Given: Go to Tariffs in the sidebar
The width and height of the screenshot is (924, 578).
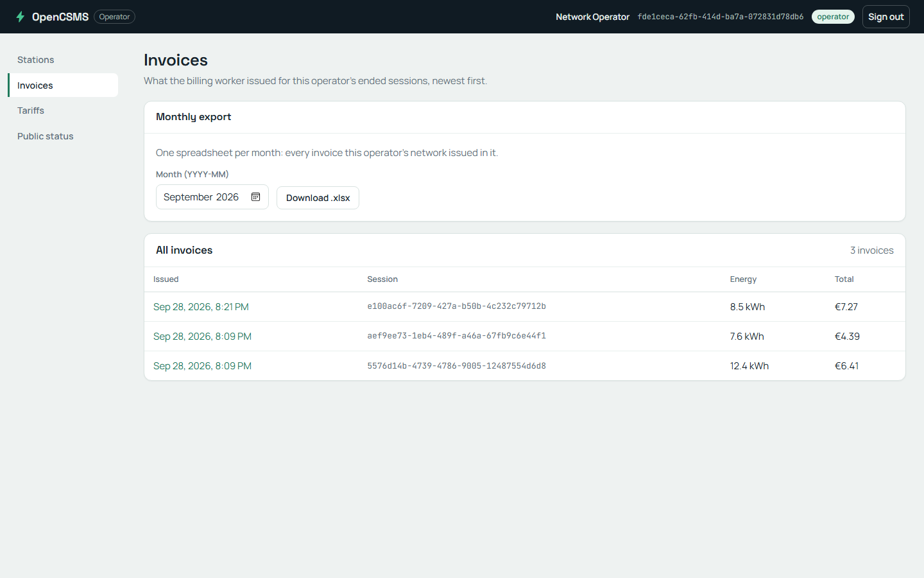Looking at the screenshot, I should click(63, 110).
